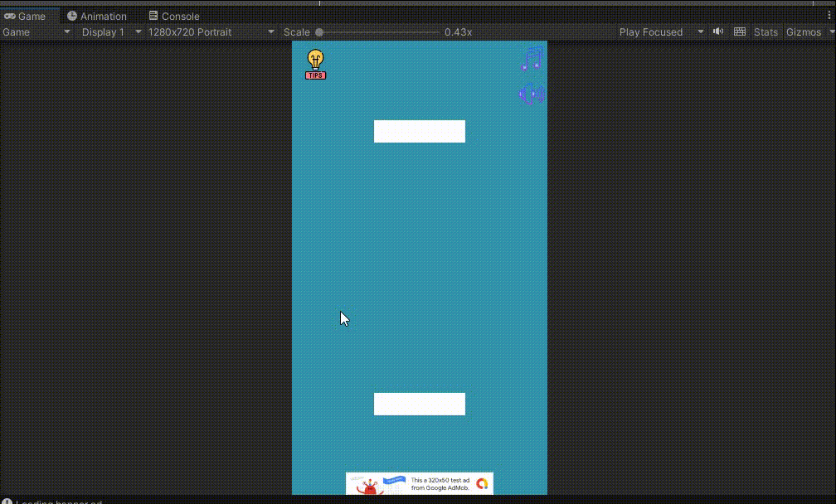Click the Loading banner ad status message
The height and width of the screenshot is (504, 836).
click(58, 502)
